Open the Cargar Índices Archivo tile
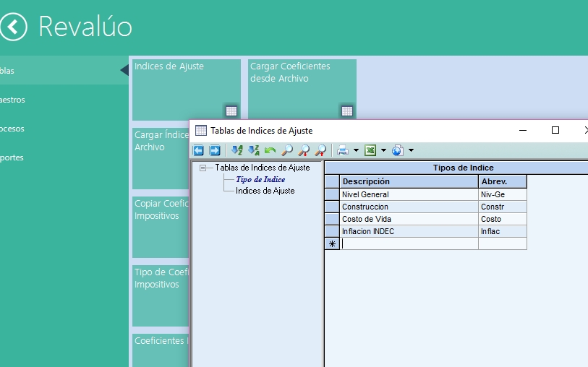Viewport: 588px width, 367px height. pos(161,158)
